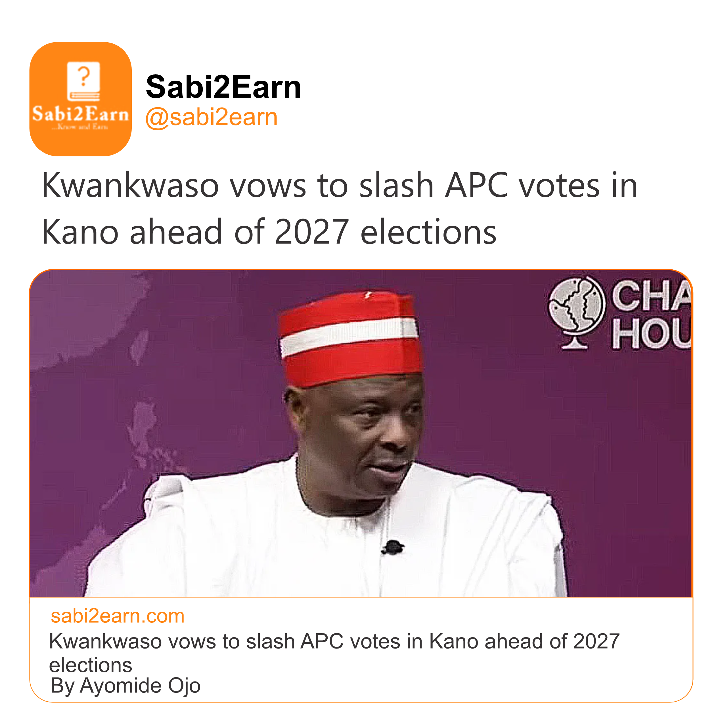722x728 pixels.
Task: Click the orange Sabi2Earn profile avatar
Action: tap(80, 99)
